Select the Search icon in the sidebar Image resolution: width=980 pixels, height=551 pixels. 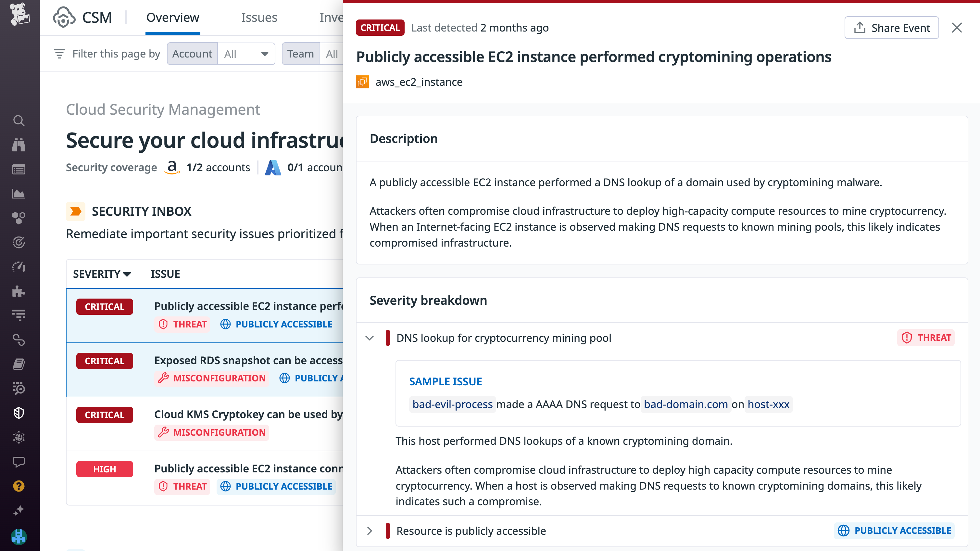[19, 121]
